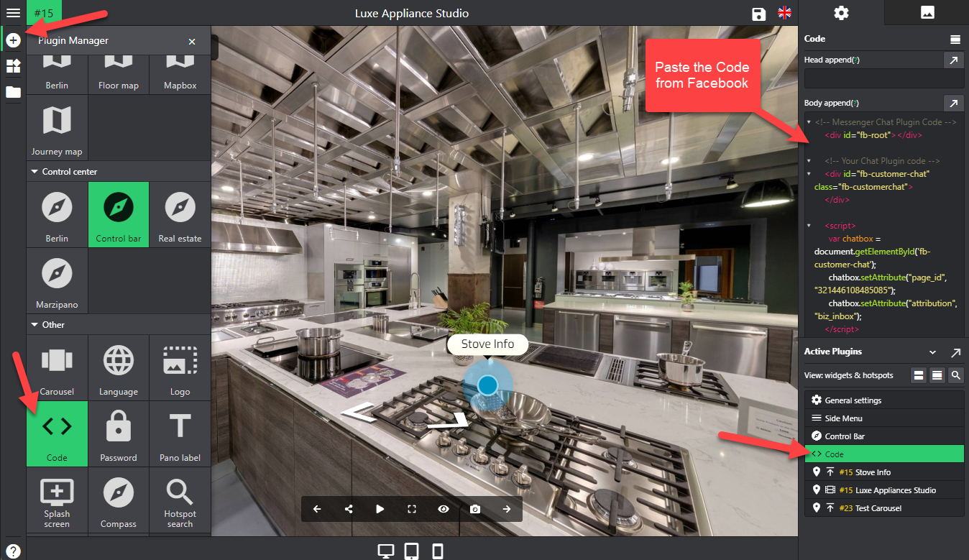The height and width of the screenshot is (560, 969).
Task: Add the Logo plugin
Action: pos(180,367)
